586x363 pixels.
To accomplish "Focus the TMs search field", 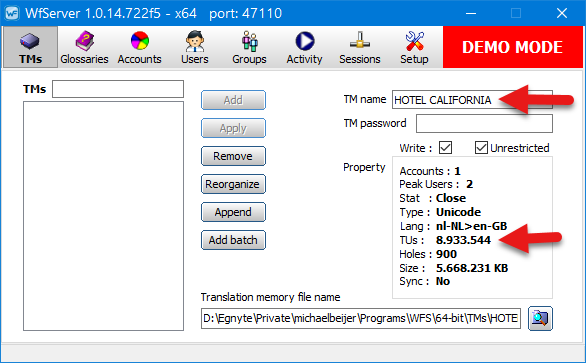I will 118,89.
